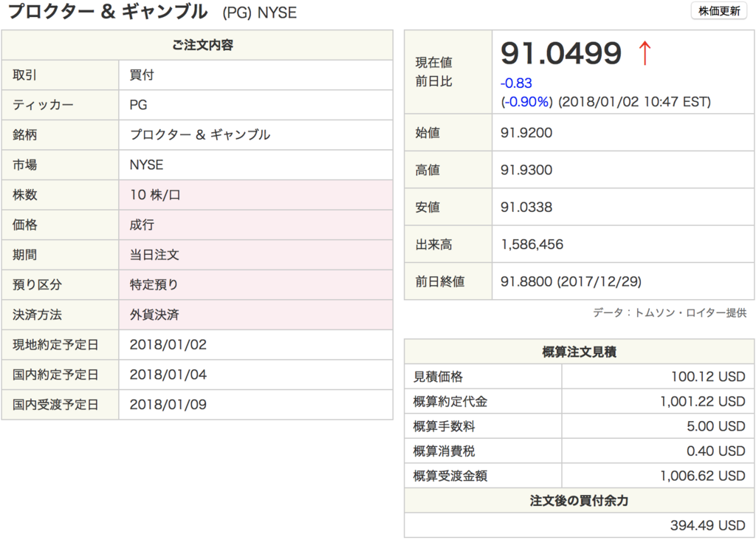
Task: Click the (-0.90%) percentage change
Action: [x=526, y=102]
